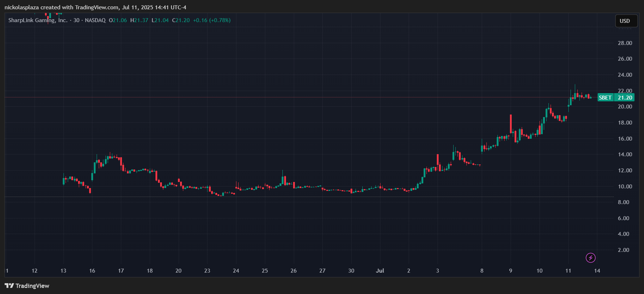644x294 pixels.
Task: Click the 28.00 price axis label
Action: click(625, 43)
